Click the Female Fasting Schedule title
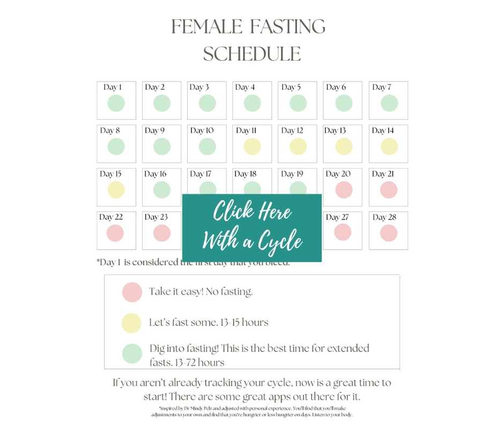 (x=248, y=40)
